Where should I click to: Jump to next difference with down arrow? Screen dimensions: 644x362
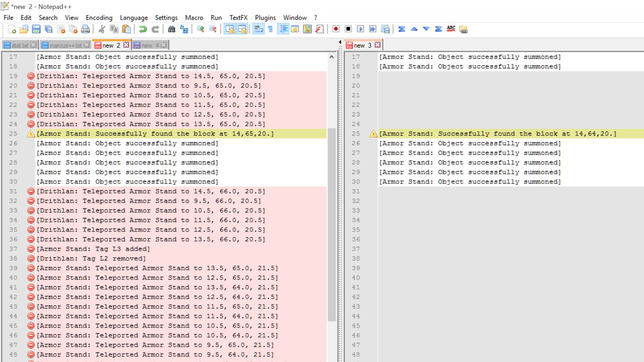click(426, 29)
